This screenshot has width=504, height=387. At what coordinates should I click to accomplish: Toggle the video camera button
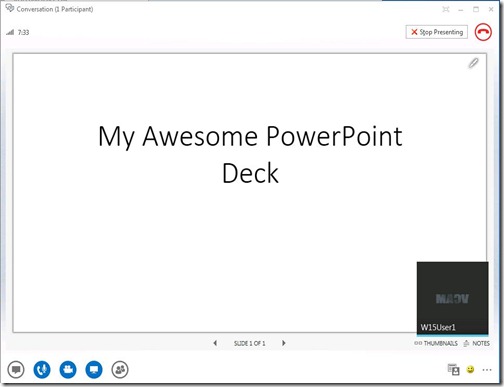coord(68,370)
